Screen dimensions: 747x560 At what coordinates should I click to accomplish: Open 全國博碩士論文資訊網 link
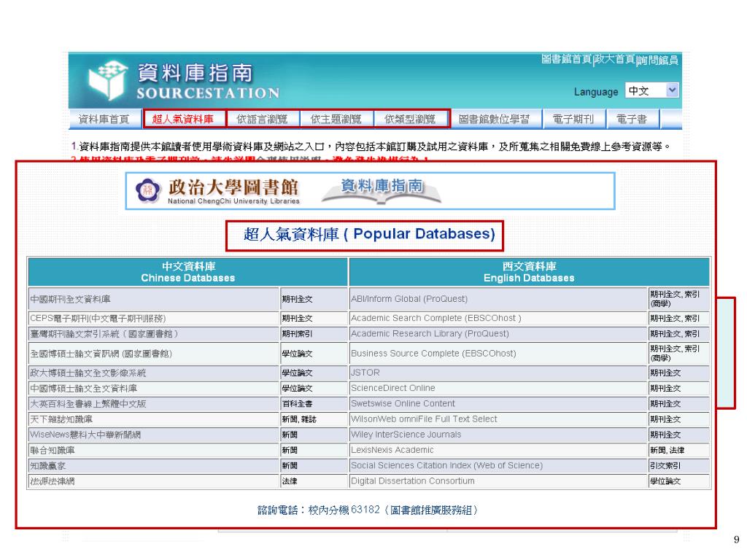(101, 354)
